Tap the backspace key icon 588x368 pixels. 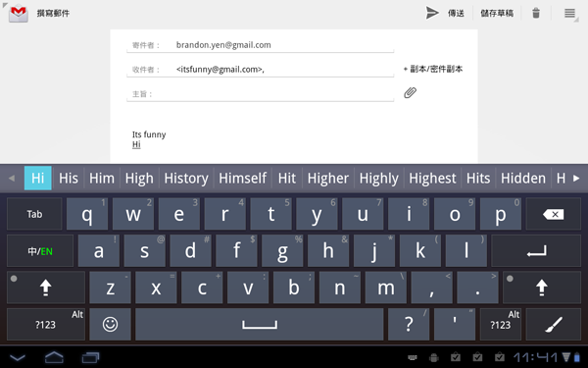(553, 214)
